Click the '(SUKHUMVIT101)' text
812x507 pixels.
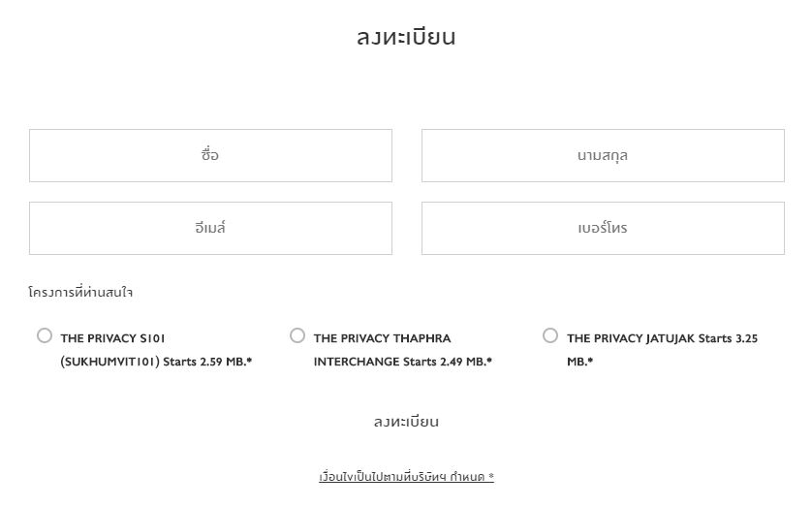coord(109,362)
